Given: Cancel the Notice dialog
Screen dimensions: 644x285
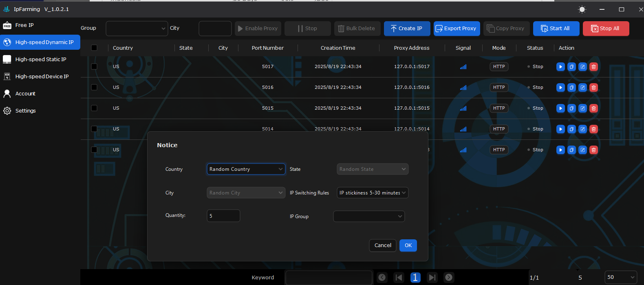Looking at the screenshot, I should pyautogui.click(x=383, y=245).
